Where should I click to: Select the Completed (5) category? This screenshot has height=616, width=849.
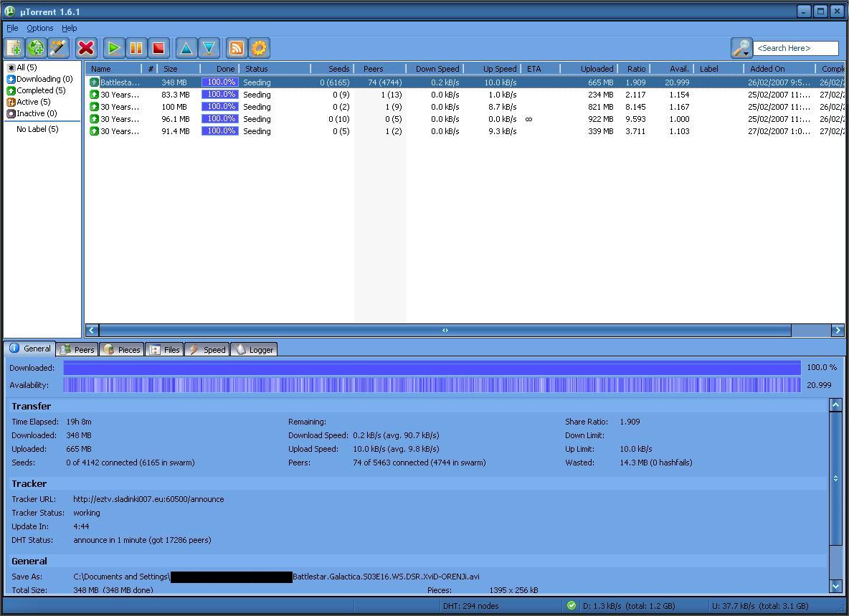pyautogui.click(x=37, y=90)
